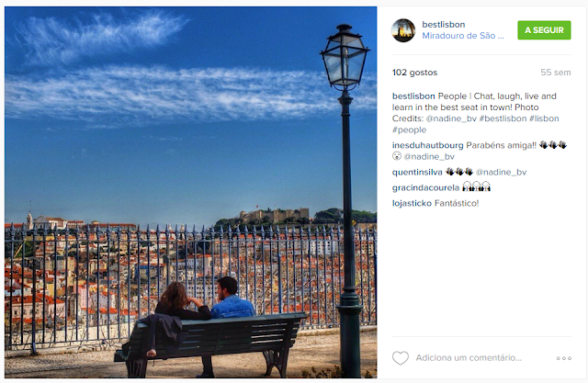Open @nadine_bv mention in photo credits
Screen dimensions: 588x383
coord(451,118)
